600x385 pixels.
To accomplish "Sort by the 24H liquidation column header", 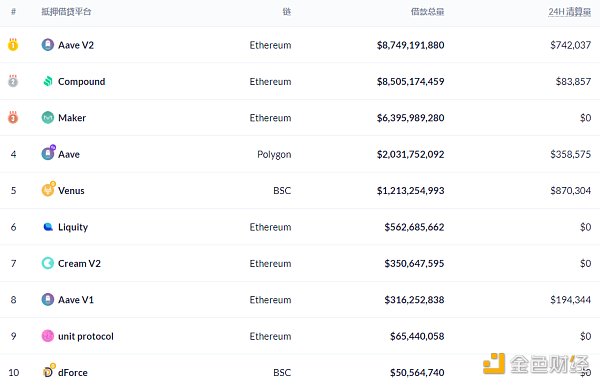I will coord(569,12).
